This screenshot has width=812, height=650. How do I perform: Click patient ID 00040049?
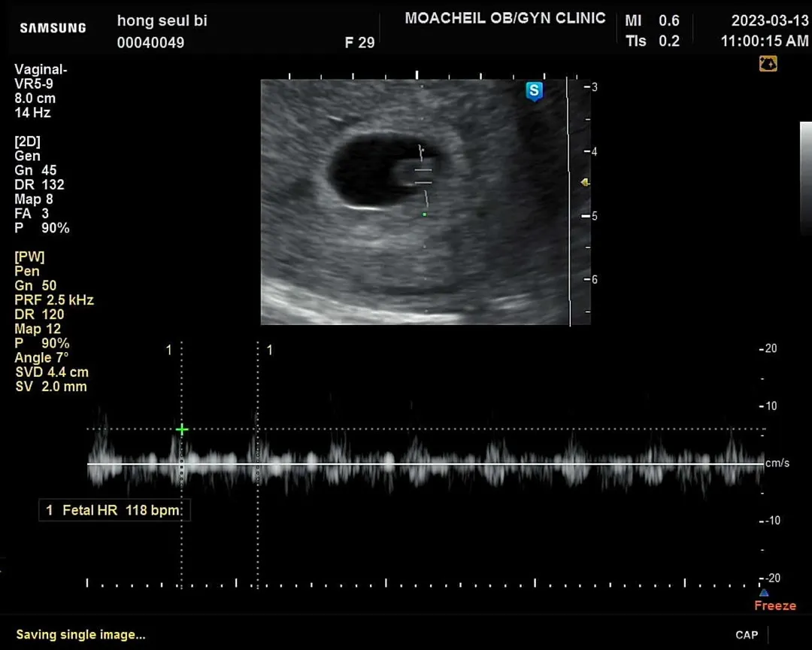tap(150, 42)
